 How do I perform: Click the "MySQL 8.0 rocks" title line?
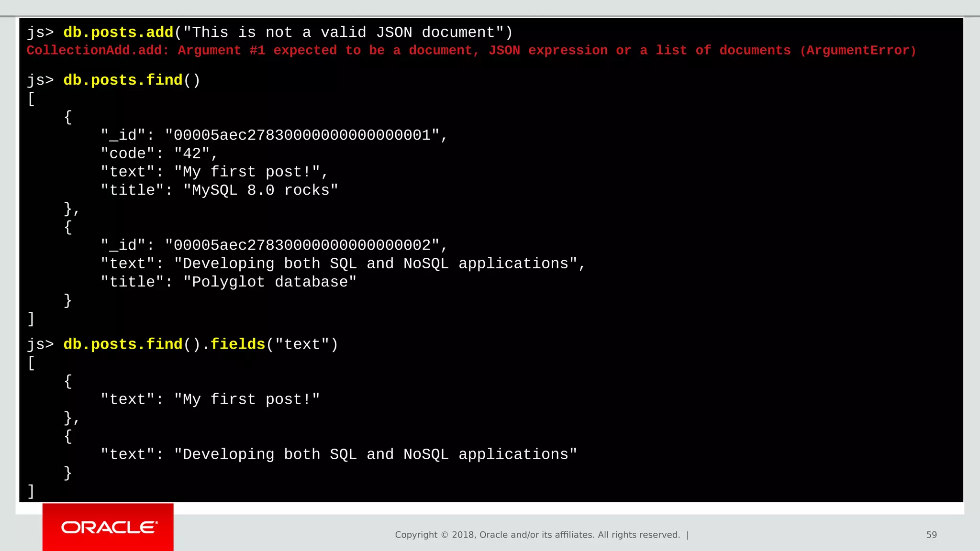click(219, 190)
